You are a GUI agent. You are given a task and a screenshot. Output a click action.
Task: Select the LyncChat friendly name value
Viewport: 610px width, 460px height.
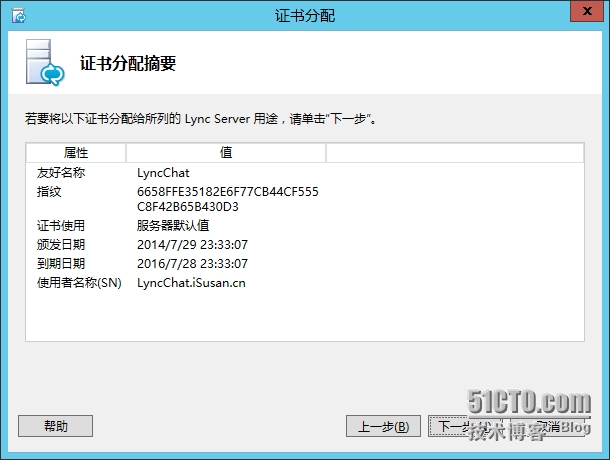click(x=163, y=172)
